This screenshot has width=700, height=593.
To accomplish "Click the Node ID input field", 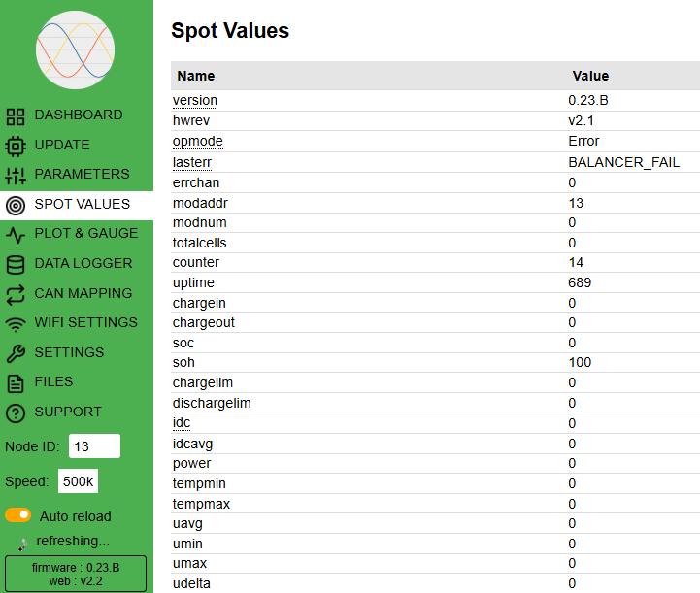I will tap(94, 446).
